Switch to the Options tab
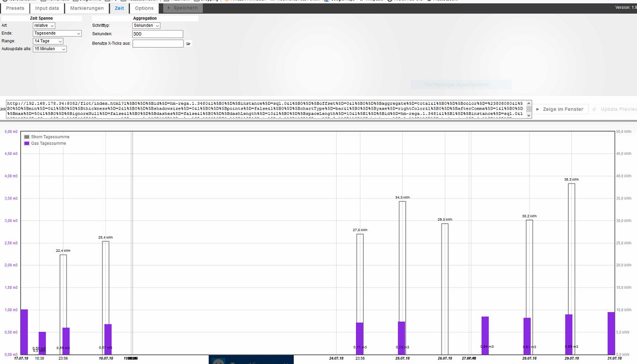Viewport: 637px width, 364px height. [x=144, y=8]
